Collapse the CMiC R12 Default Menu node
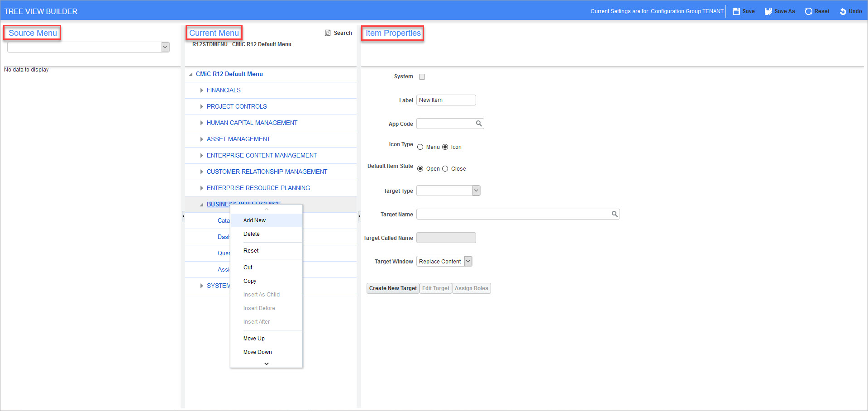This screenshot has height=411, width=868. pos(191,74)
